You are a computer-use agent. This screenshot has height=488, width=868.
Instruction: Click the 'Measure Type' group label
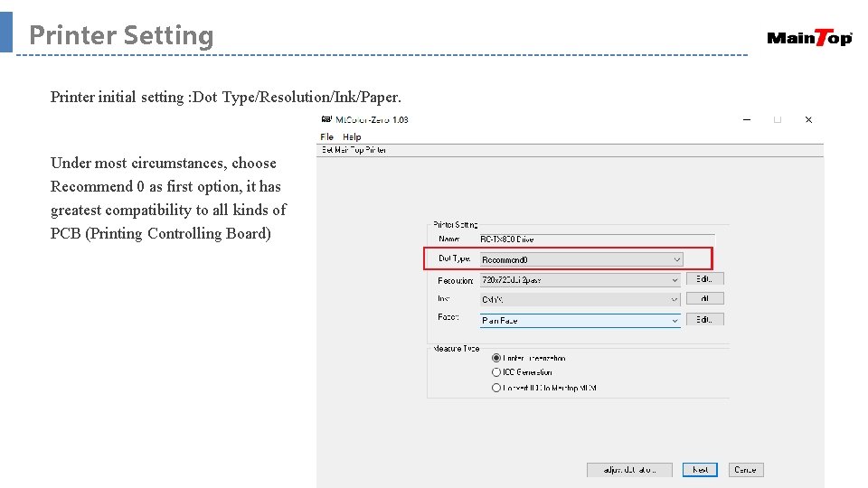point(456,349)
